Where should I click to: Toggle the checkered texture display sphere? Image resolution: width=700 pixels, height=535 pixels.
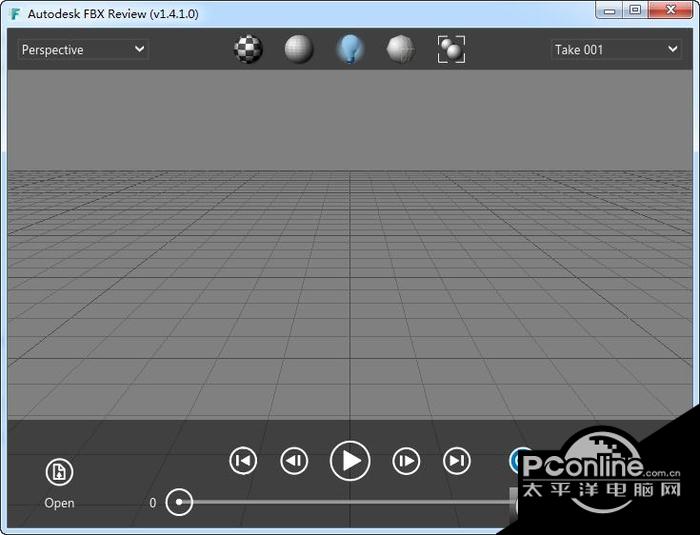pos(248,49)
